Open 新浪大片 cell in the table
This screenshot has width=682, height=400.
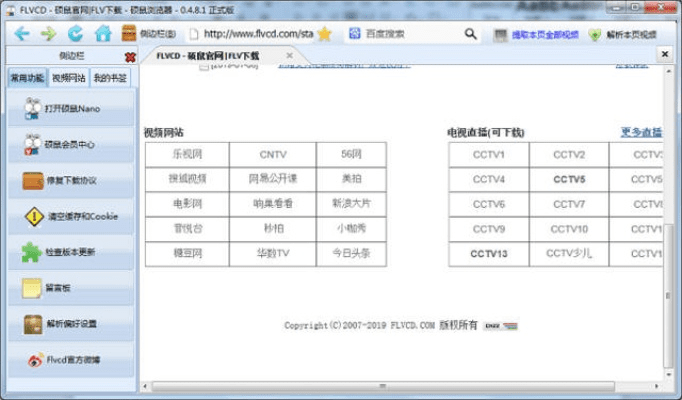(351, 204)
